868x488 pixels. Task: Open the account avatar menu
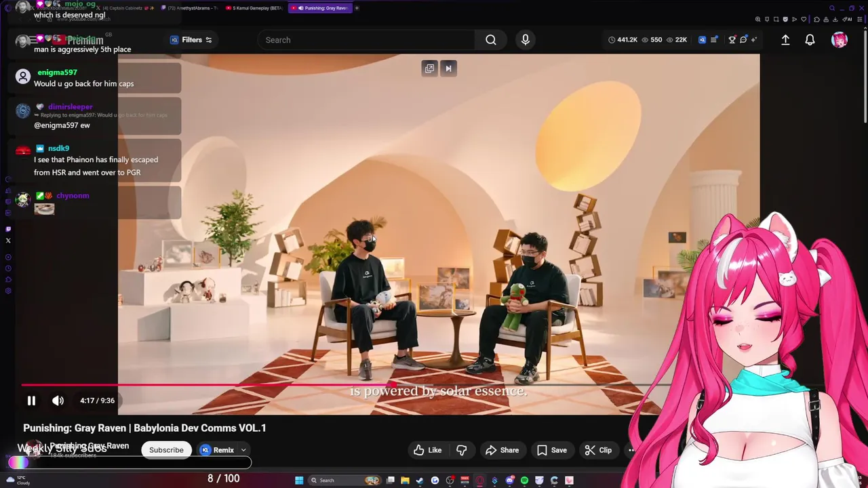pos(840,40)
